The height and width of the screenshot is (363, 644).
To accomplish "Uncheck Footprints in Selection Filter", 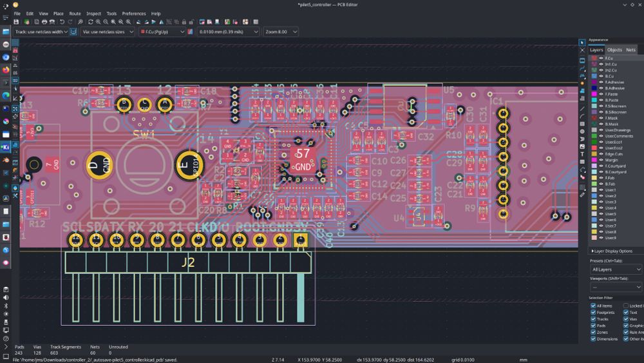I will pyautogui.click(x=594, y=312).
